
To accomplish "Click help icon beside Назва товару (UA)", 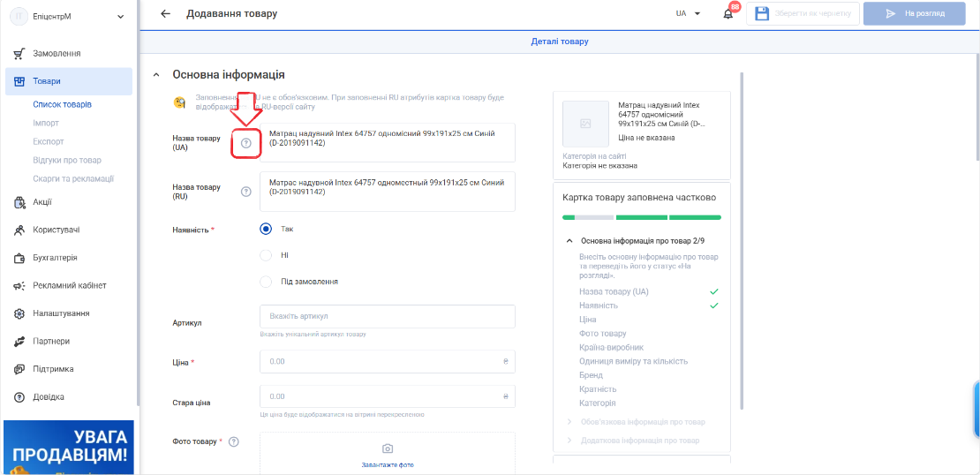I will (x=245, y=143).
